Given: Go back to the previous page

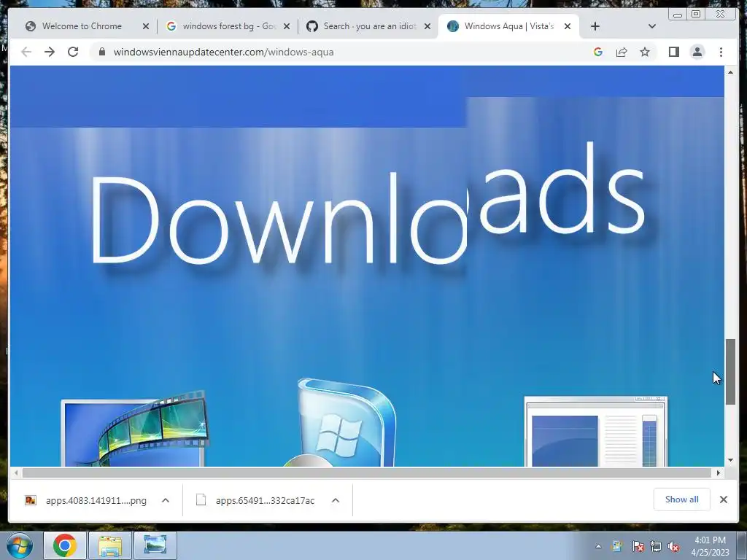Looking at the screenshot, I should tap(26, 52).
